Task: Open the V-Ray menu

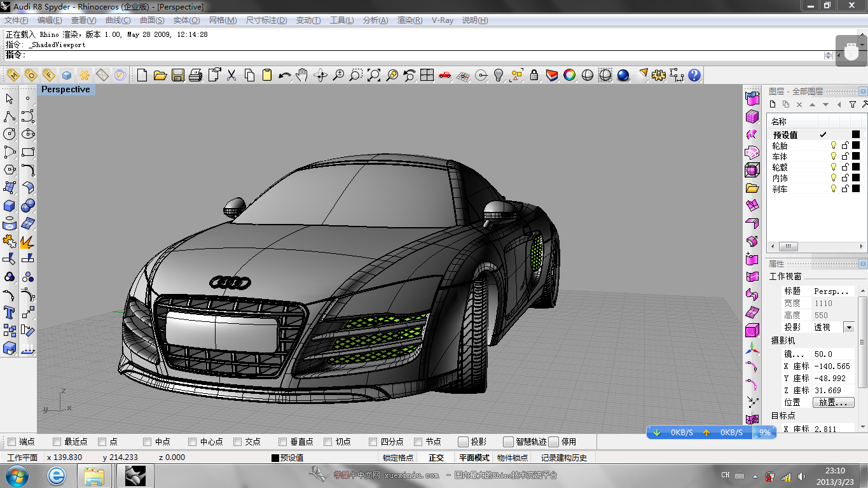Action: [x=443, y=20]
